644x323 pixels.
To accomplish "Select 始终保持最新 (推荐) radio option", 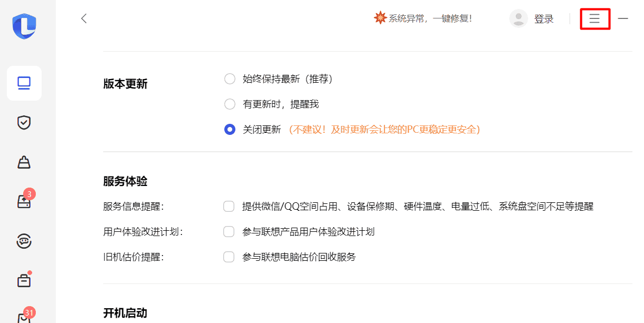I will 230,79.
